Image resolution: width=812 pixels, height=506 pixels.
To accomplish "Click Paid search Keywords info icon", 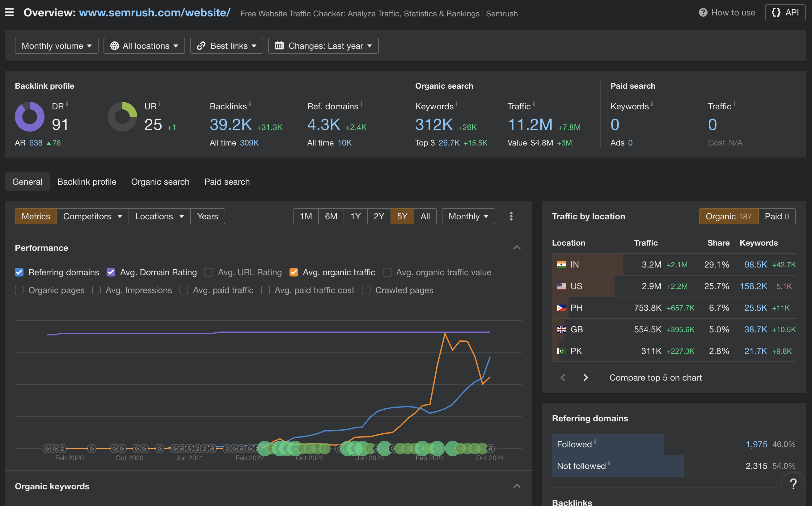I will 652,103.
